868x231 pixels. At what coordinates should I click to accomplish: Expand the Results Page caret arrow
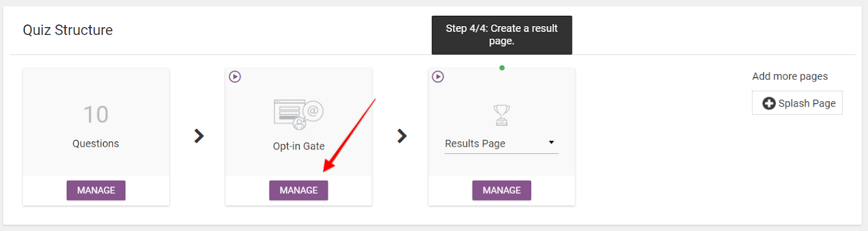tap(551, 142)
